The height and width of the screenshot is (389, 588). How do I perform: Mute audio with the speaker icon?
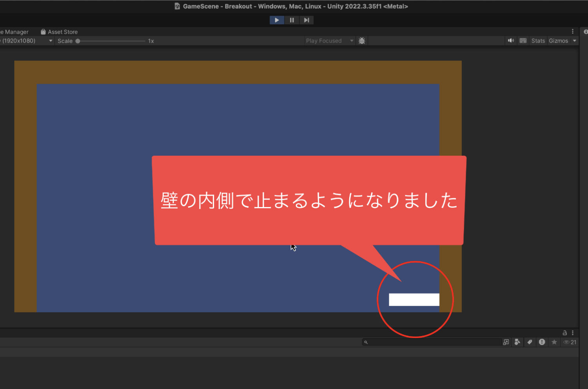coord(511,41)
